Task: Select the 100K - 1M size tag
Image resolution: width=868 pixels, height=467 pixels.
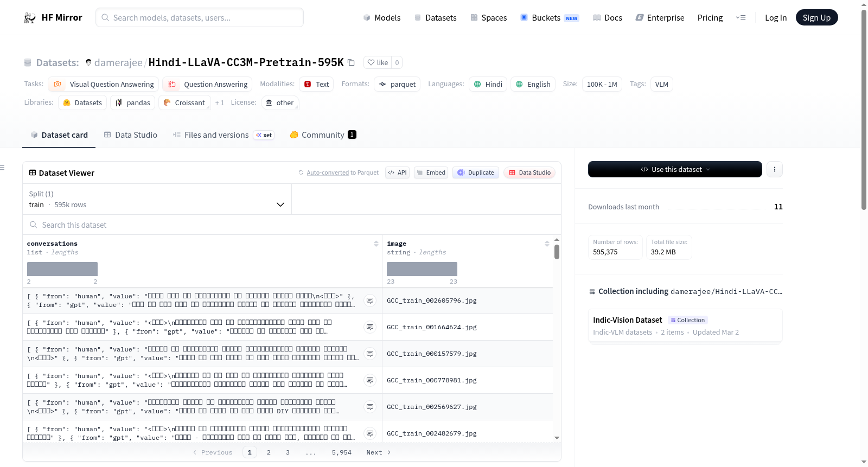Action: coord(602,84)
